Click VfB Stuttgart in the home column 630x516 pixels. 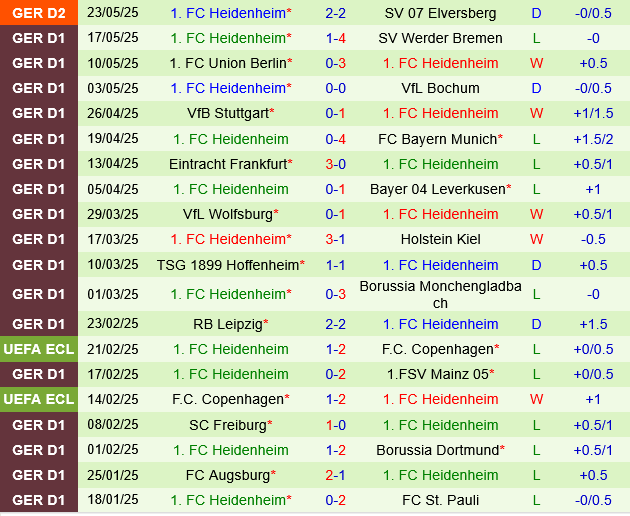point(227,113)
